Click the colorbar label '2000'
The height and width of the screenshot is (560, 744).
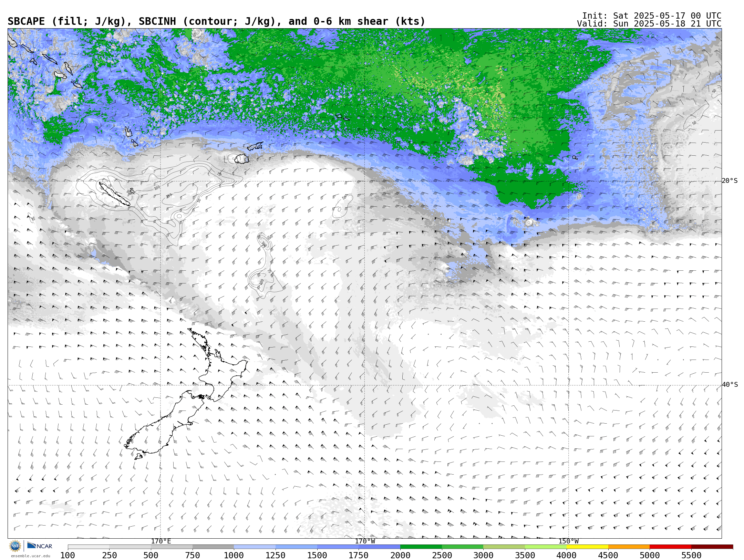click(400, 556)
